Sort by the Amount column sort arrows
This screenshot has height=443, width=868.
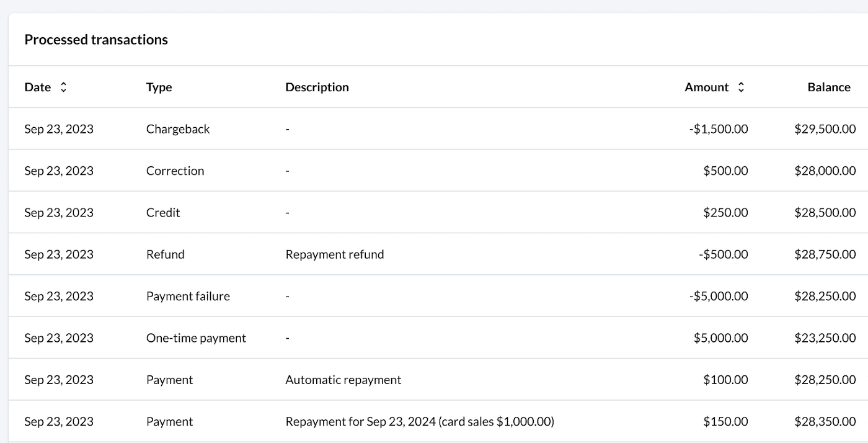[x=740, y=87]
